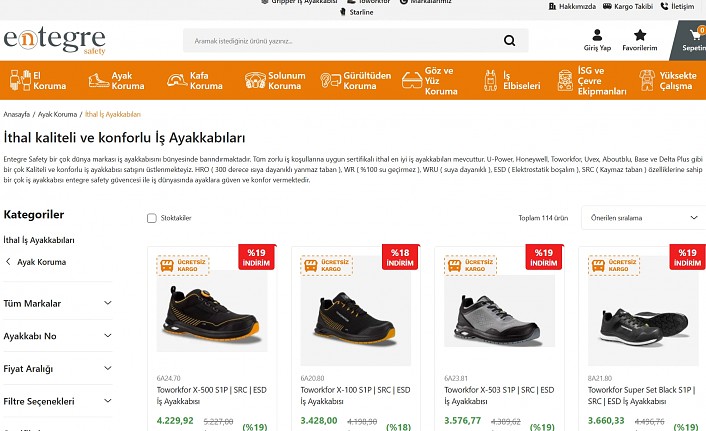Go back to Ayak Koruma category

36,262
